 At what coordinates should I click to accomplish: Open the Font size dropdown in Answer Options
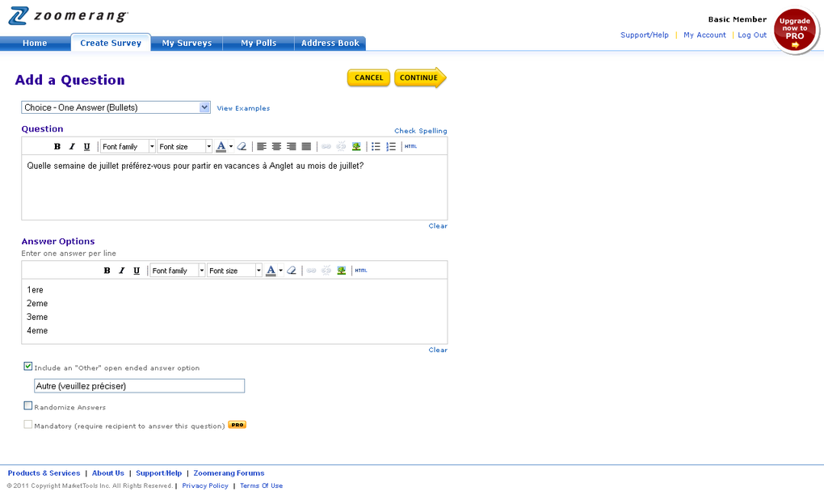(x=233, y=270)
